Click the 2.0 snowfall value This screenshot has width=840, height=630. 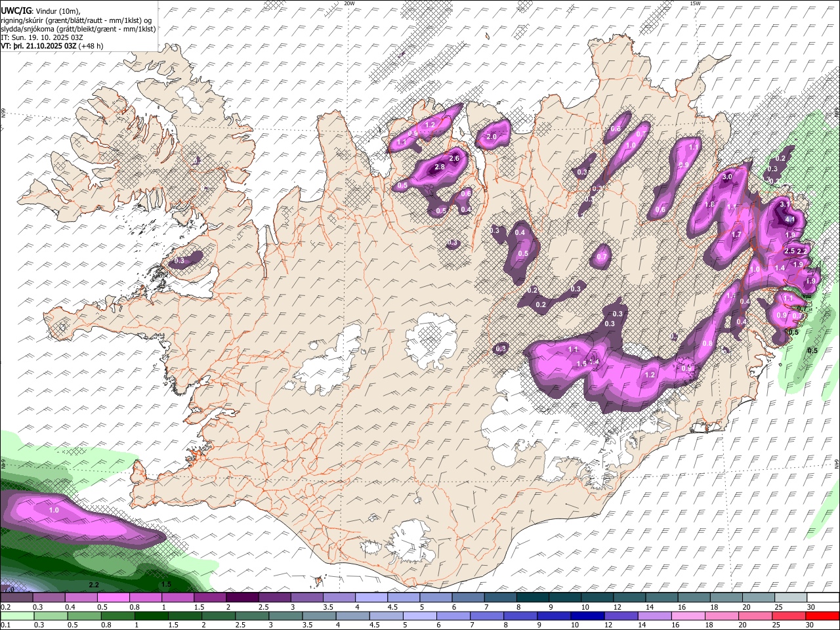(x=491, y=136)
